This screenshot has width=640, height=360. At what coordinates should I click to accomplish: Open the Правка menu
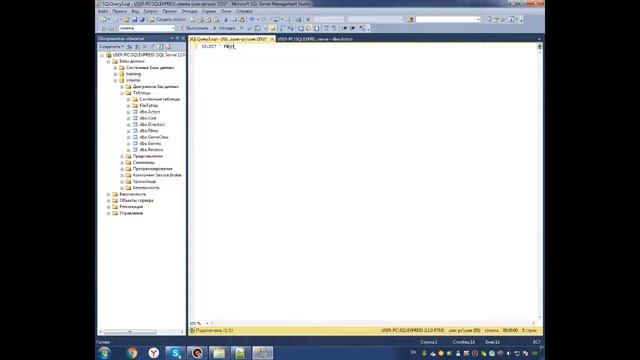(x=120, y=11)
